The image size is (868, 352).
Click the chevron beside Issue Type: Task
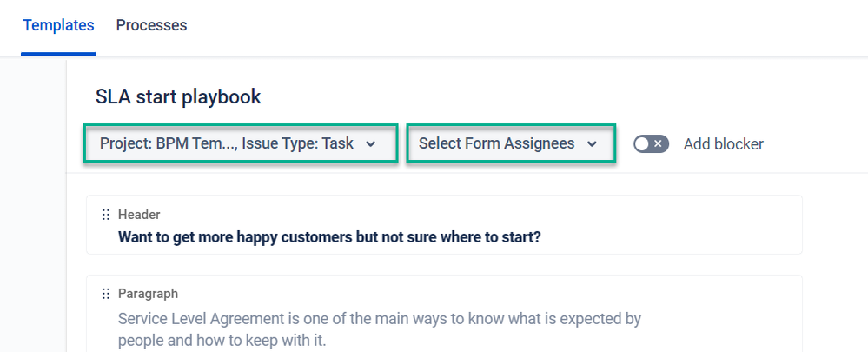[371, 144]
